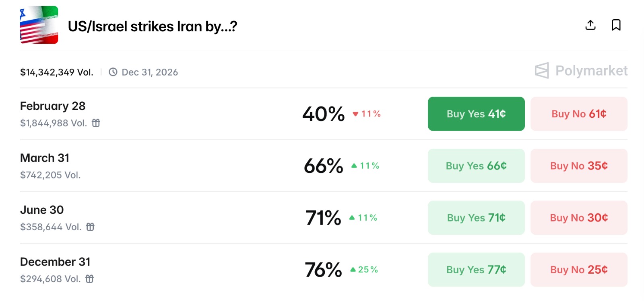Click the clock icon beside Dec 31, 2026
Screen dimensions: 644x301
click(x=113, y=72)
